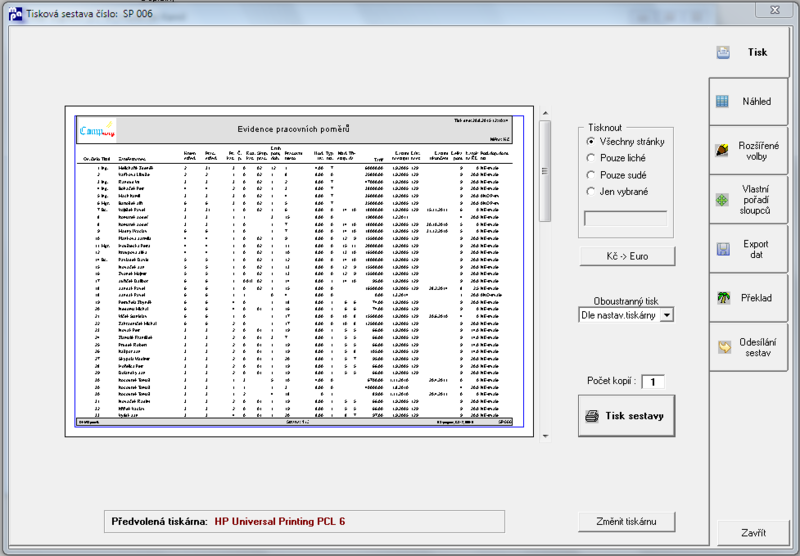Click the Překlad palm tree icon
The height and width of the screenshot is (556, 800).
tap(723, 298)
